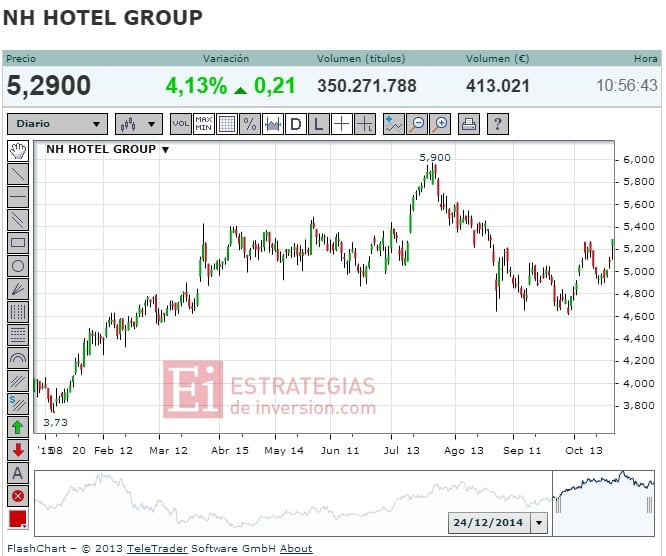Select the circle drawing tool

pyautogui.click(x=18, y=266)
